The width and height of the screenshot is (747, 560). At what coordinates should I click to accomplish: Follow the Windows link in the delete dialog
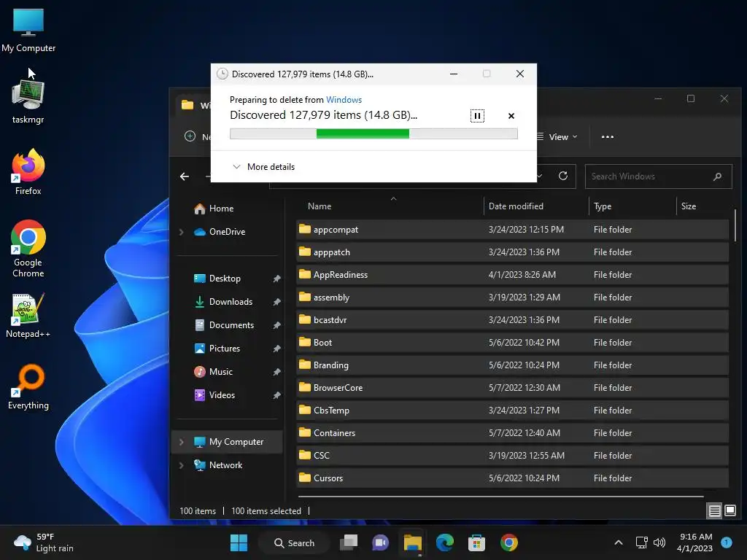tap(344, 99)
